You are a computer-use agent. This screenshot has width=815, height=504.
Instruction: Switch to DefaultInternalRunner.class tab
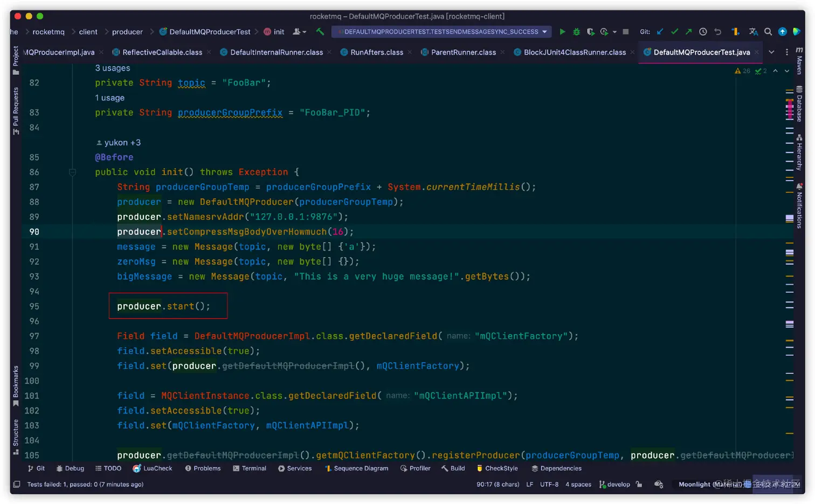pos(272,52)
